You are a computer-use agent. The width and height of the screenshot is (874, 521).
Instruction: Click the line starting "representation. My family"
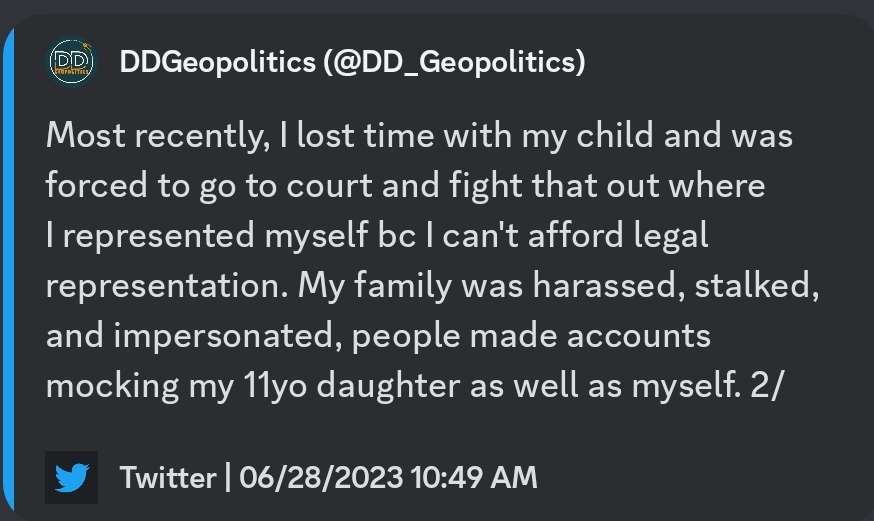tap(434, 286)
